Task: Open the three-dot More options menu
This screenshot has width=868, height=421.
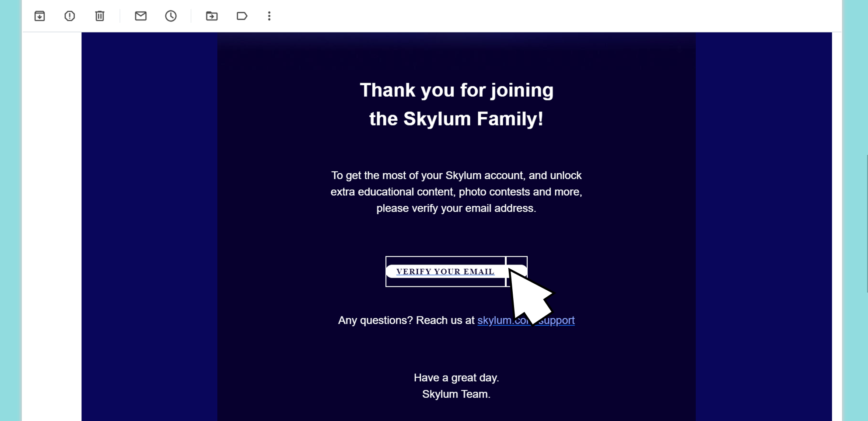Action: [269, 16]
